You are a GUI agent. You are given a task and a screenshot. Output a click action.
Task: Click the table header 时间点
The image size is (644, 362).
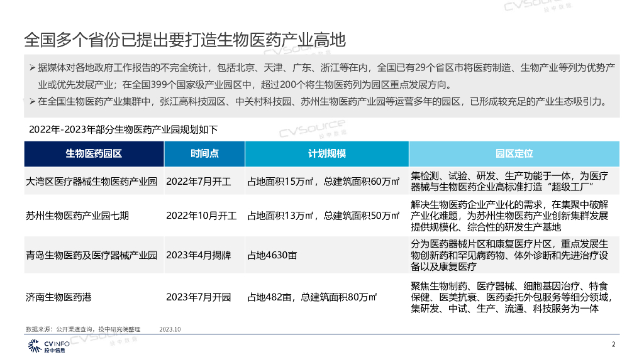tap(204, 154)
